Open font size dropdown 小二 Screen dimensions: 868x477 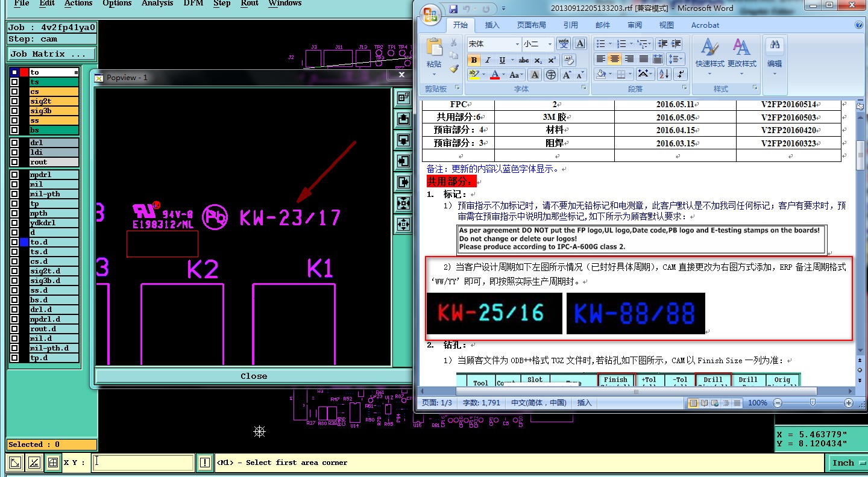coord(550,44)
